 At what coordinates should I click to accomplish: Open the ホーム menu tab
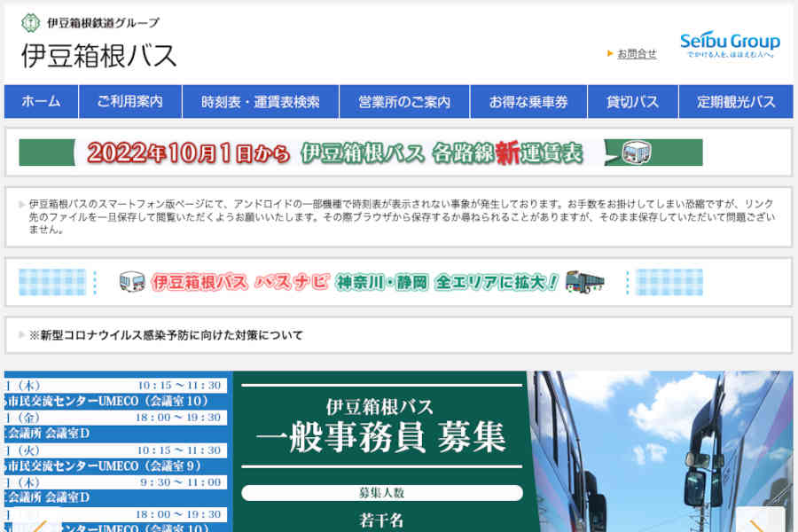[41, 102]
